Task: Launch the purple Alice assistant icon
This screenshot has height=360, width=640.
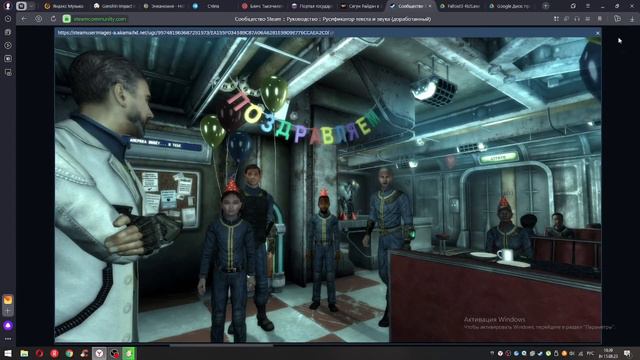Action: coord(8,325)
